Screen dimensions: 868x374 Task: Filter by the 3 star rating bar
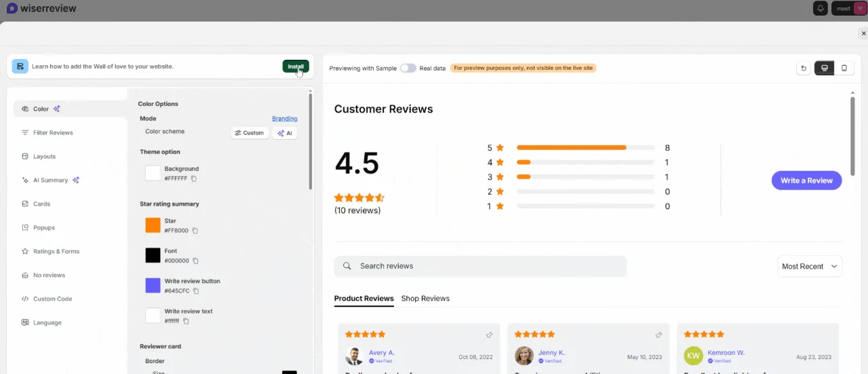585,176
